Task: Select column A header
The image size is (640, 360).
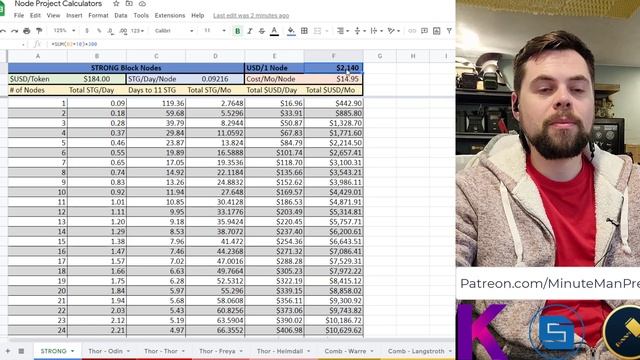Action: (38, 56)
